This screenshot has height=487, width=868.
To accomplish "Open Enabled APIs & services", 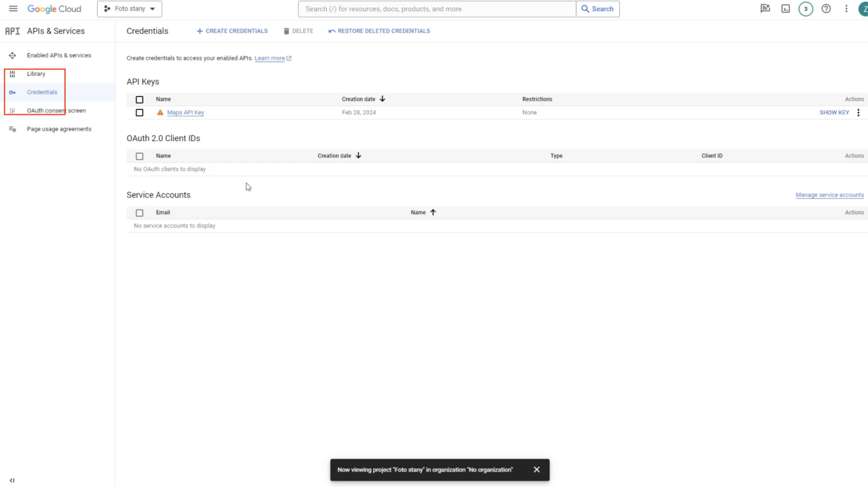I will click(59, 55).
